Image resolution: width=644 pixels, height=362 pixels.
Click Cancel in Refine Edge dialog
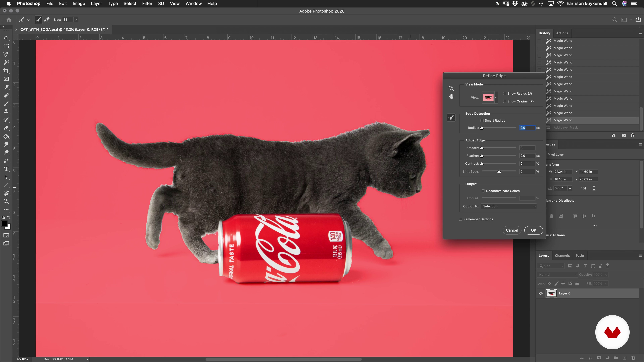pyautogui.click(x=512, y=230)
